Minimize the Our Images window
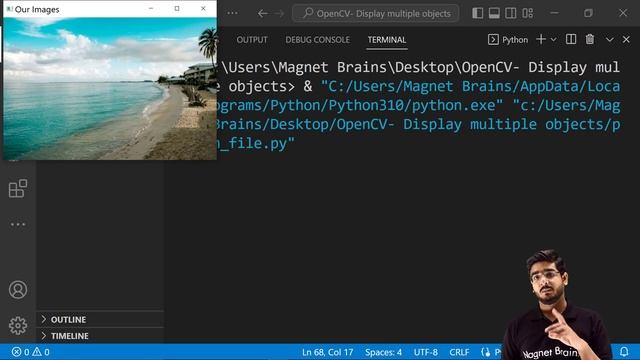The image size is (640, 360). pyautogui.click(x=151, y=9)
